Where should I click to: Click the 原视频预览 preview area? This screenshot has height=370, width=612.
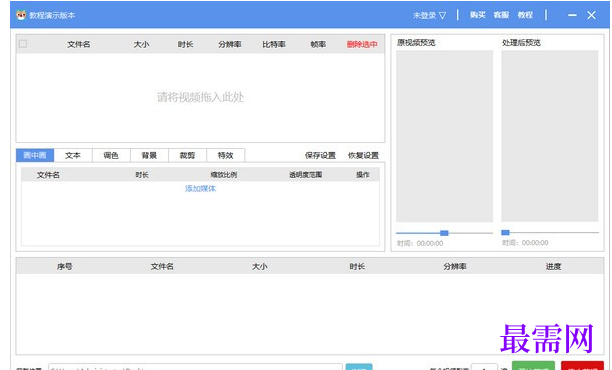445,136
